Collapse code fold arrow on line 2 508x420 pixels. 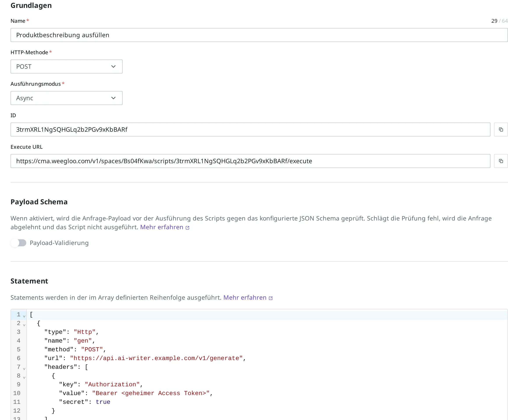point(24,325)
